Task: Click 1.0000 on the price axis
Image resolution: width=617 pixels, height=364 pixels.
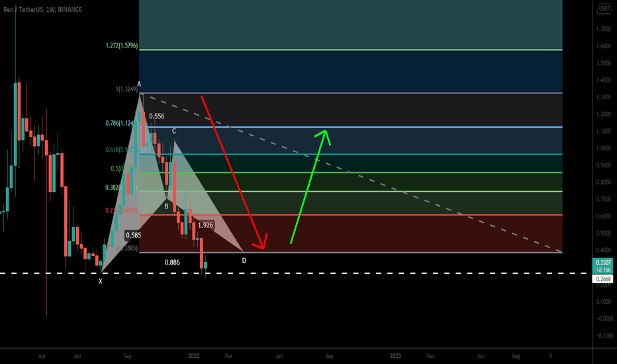Action: click(604, 148)
